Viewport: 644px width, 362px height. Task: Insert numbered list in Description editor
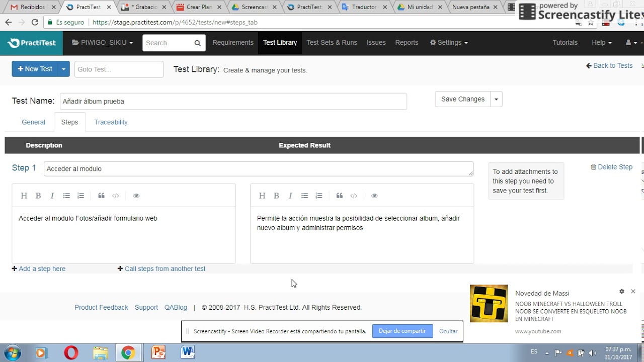80,196
